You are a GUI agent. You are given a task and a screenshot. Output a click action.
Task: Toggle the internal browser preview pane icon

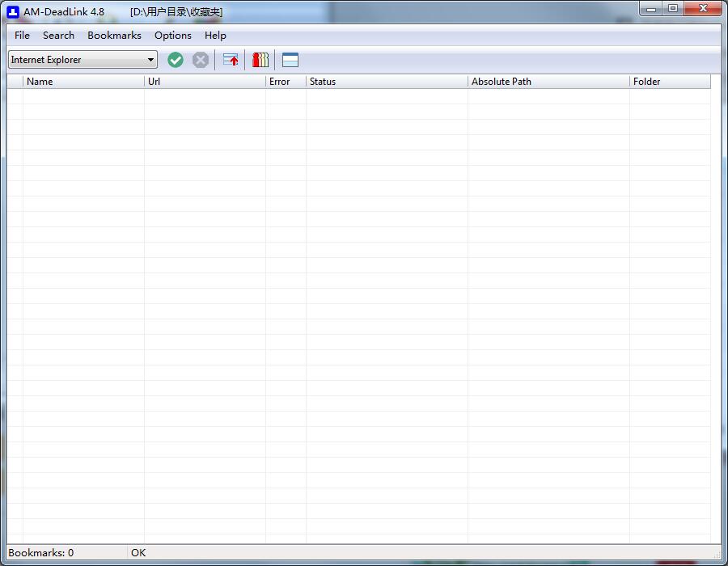(x=290, y=60)
